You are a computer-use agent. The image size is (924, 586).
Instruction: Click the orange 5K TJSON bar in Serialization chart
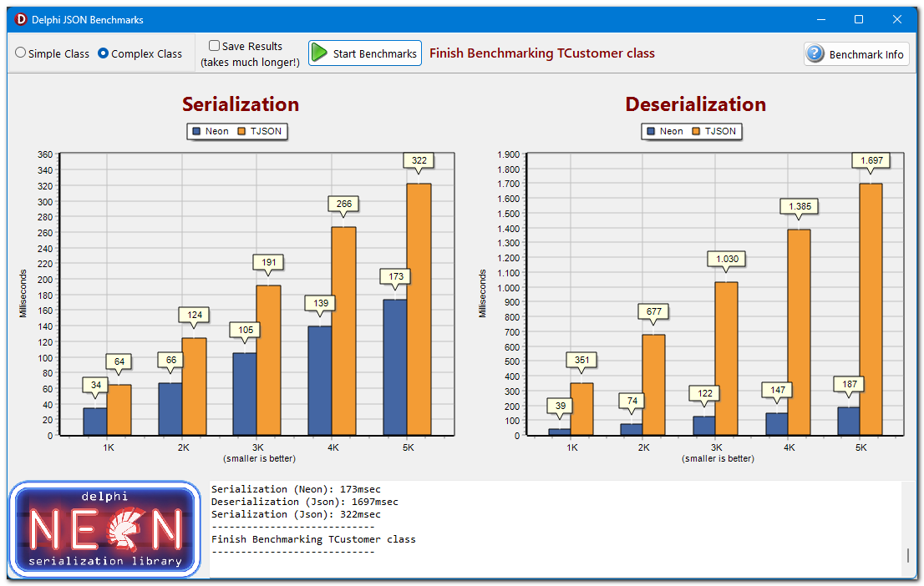(x=419, y=309)
